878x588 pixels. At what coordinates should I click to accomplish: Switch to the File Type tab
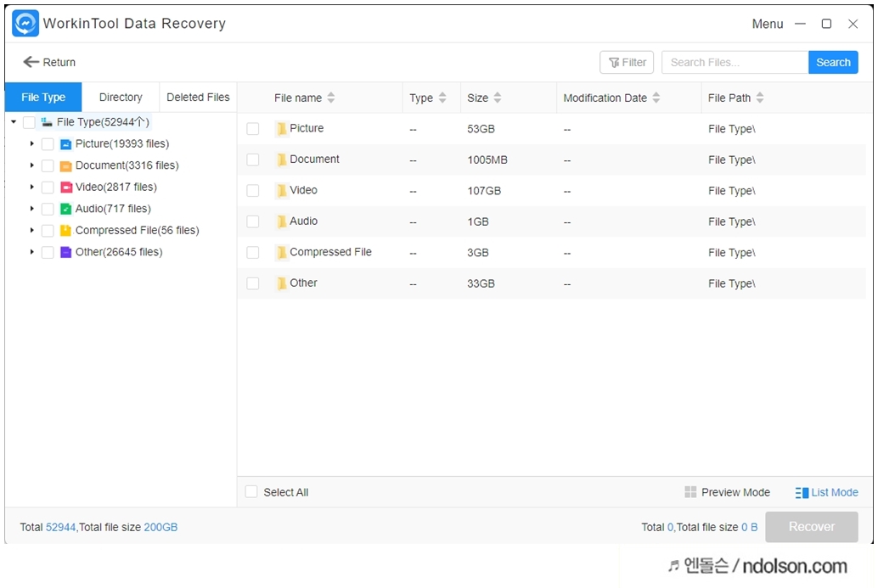pyautogui.click(x=43, y=98)
